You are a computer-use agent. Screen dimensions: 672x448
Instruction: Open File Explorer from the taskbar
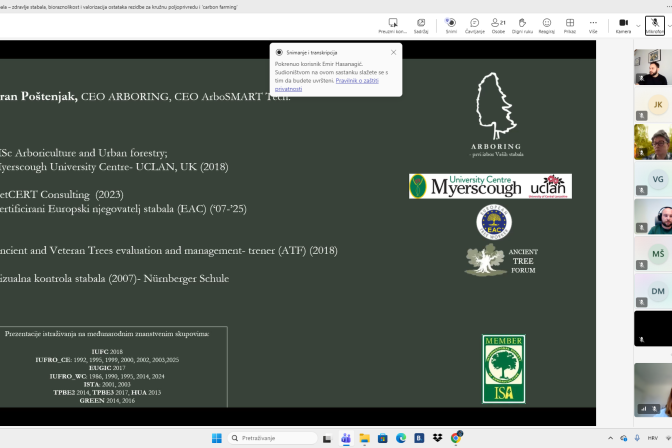364,438
